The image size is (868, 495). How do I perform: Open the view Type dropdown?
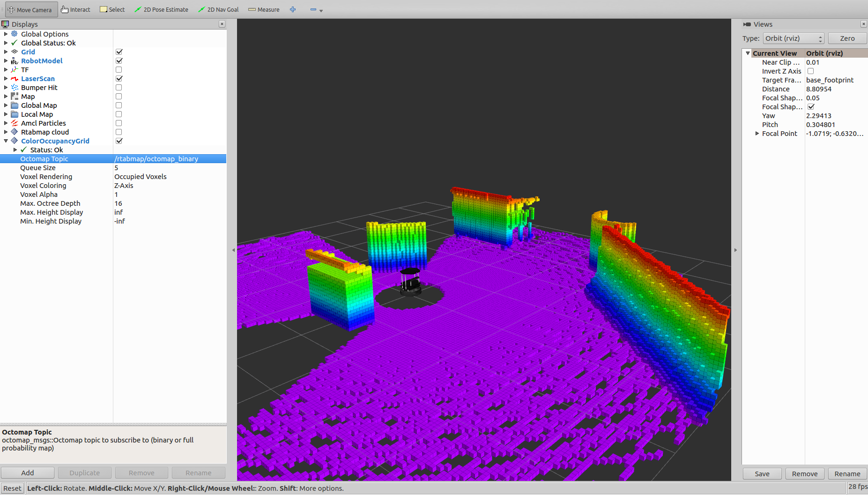(793, 38)
